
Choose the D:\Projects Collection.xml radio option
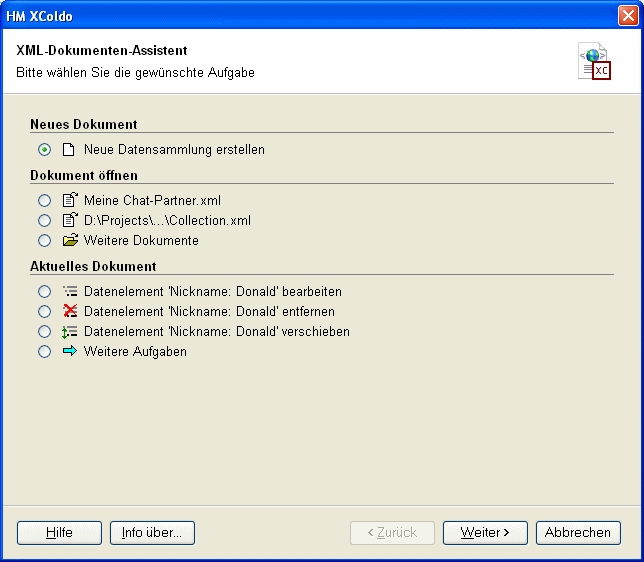pyautogui.click(x=44, y=220)
